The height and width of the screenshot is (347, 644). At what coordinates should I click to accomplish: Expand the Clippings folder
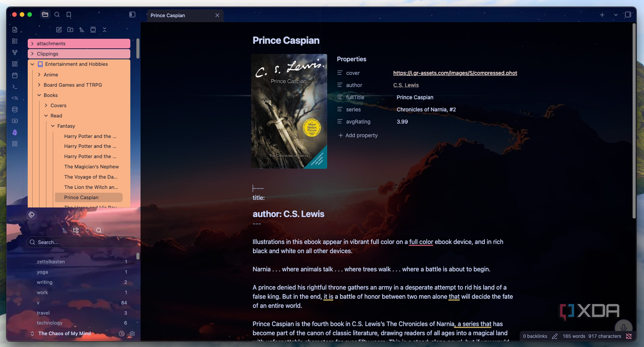pyautogui.click(x=79, y=54)
